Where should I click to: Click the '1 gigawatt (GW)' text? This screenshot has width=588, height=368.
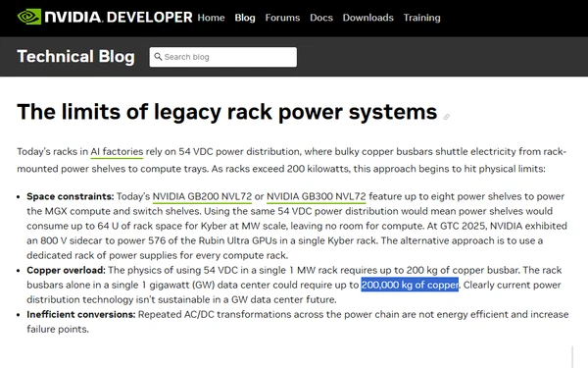tap(177, 285)
